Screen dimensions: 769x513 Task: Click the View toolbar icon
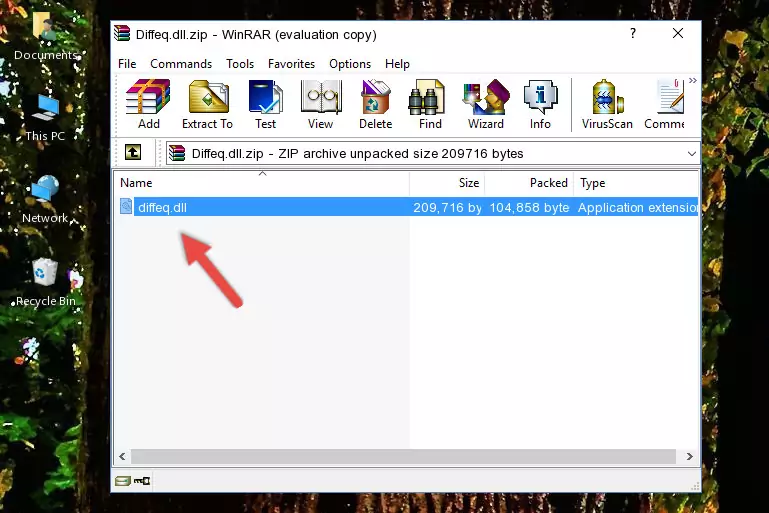tap(321, 104)
